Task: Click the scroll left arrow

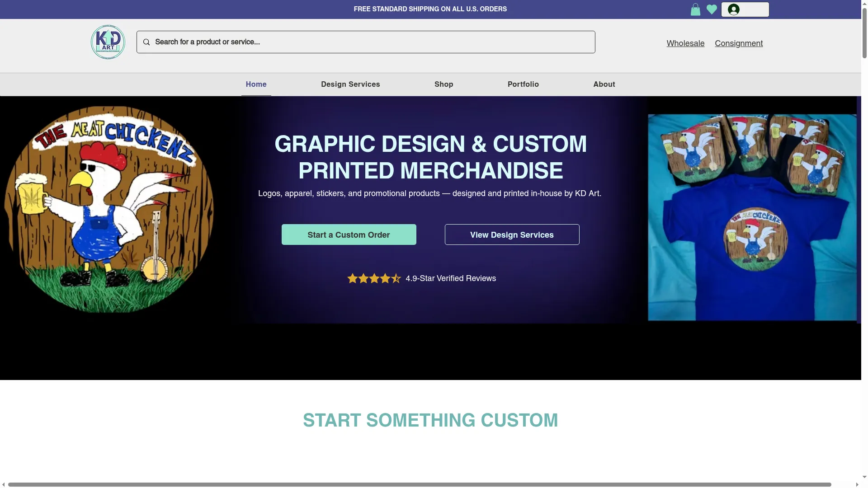Action: [x=4, y=484]
